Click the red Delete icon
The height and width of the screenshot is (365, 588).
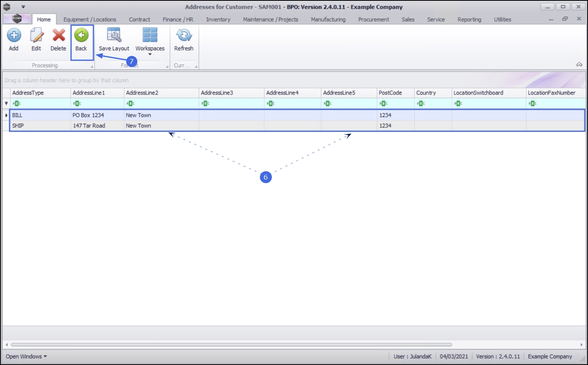click(x=59, y=36)
